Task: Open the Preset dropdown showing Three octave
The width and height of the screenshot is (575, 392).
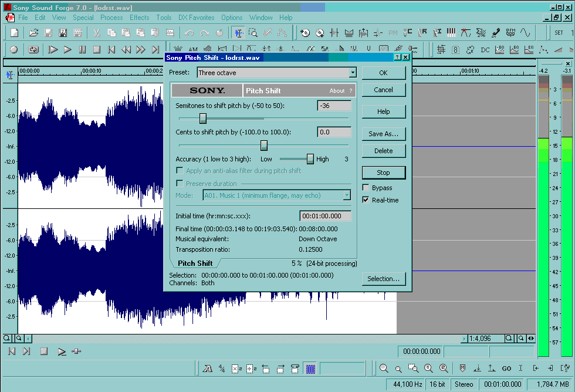Action: tap(276, 73)
